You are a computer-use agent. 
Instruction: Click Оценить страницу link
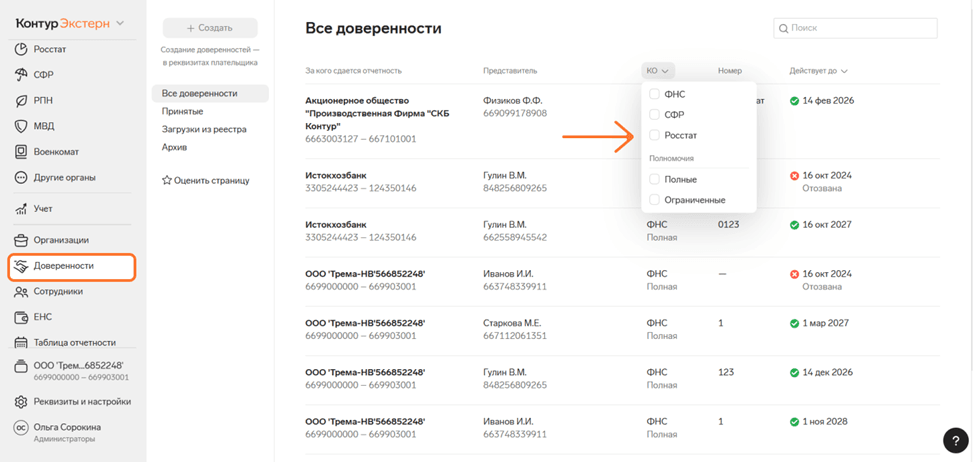(x=206, y=181)
